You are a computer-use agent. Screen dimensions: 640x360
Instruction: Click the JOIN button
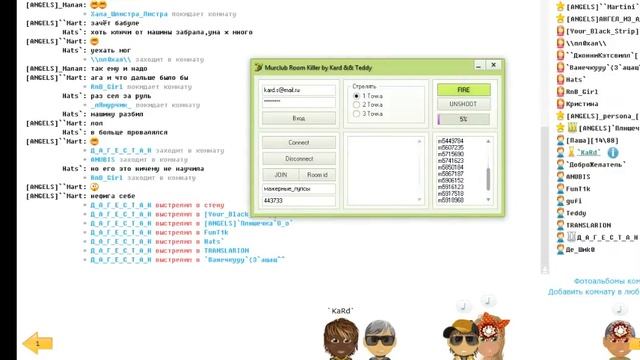[281, 175]
